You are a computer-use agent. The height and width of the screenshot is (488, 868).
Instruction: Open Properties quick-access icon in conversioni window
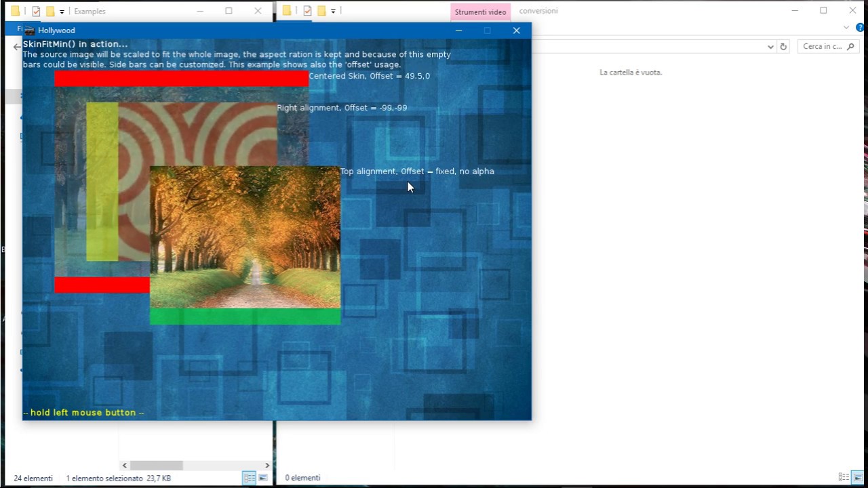click(x=308, y=10)
